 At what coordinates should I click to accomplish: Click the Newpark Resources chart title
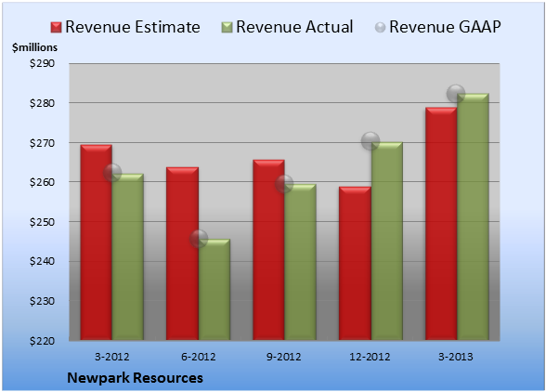point(136,378)
